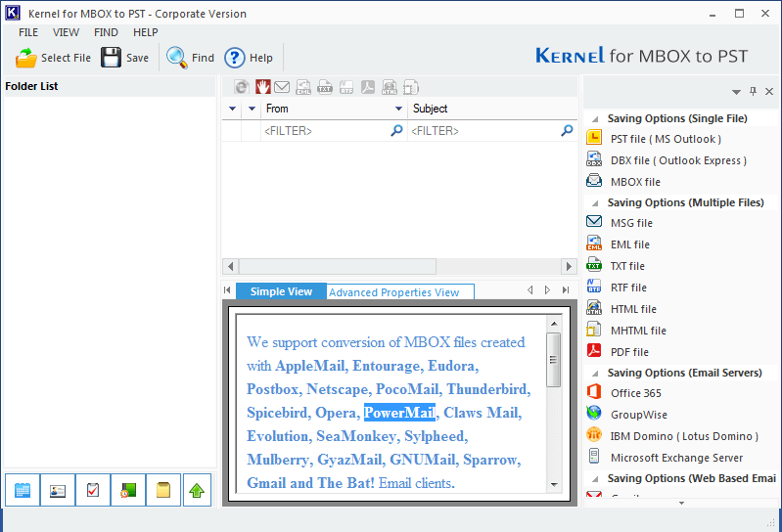Jump to last preview tab arrow
This screenshot has height=532, width=782.
[566, 289]
